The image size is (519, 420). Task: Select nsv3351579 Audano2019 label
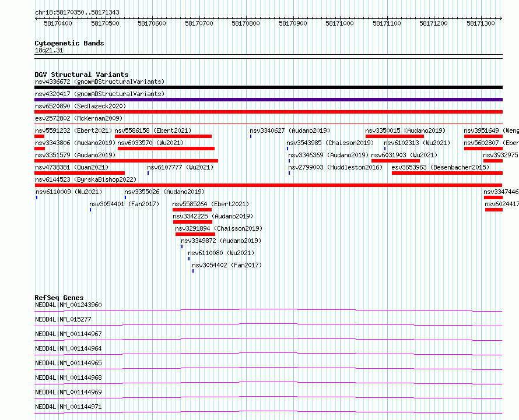pyautogui.click(x=75, y=155)
